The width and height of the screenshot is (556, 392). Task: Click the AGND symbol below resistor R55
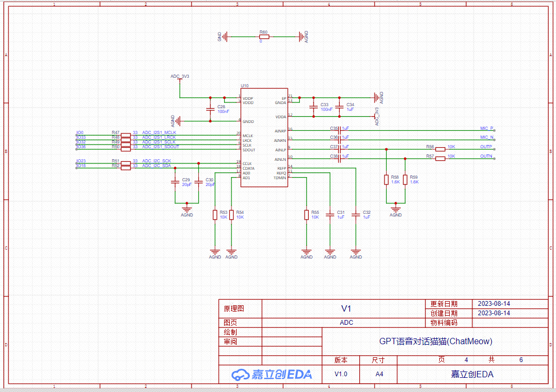[x=307, y=252]
